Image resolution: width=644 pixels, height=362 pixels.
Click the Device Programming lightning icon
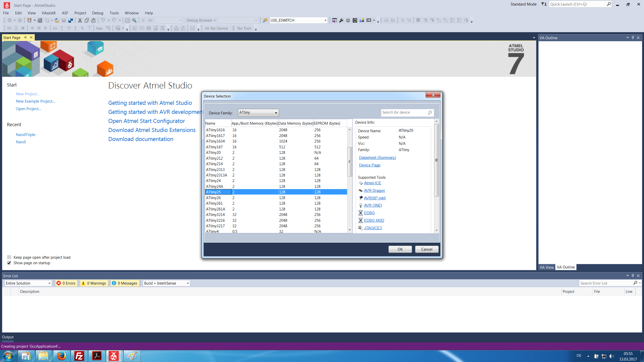(x=362, y=20)
